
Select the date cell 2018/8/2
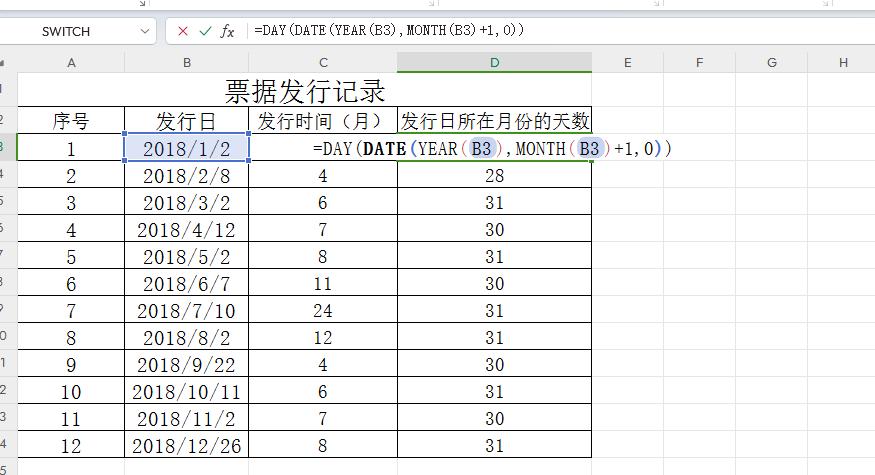pyautogui.click(x=186, y=337)
